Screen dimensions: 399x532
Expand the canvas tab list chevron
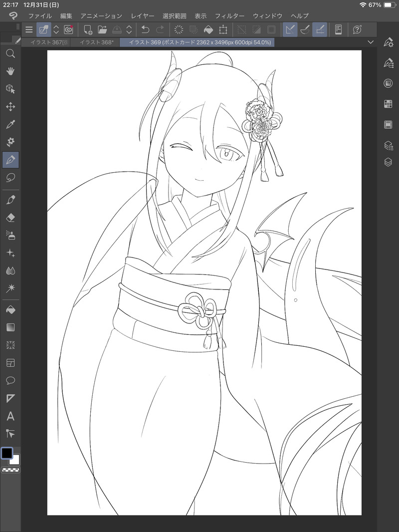(371, 42)
